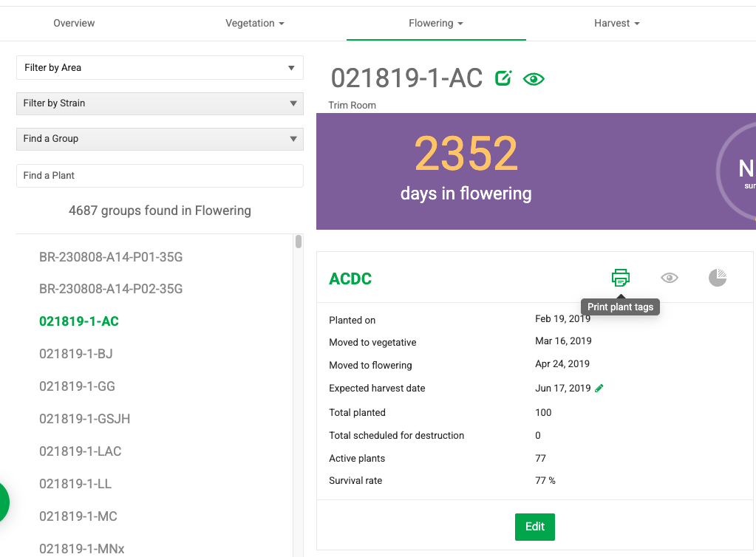Click the group list scrollbar thumb
Screen dimensions: 756x557
coord(299,242)
